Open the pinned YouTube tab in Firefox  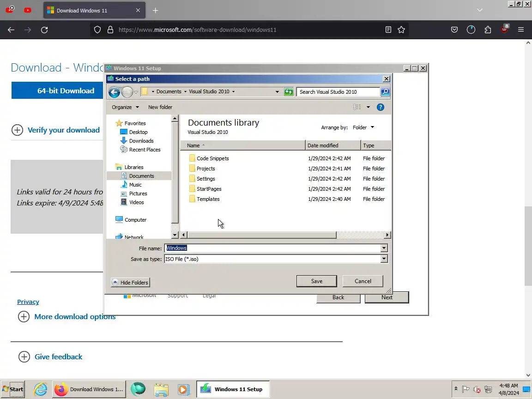click(28, 10)
